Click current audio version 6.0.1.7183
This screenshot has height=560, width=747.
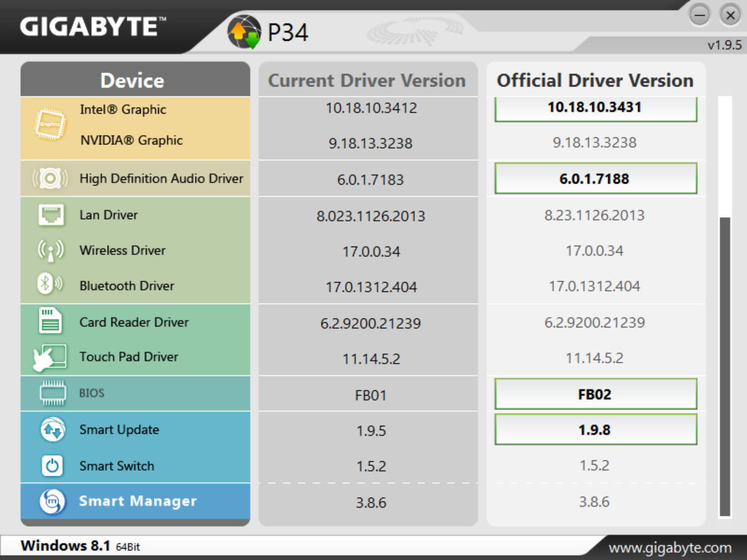point(370,179)
